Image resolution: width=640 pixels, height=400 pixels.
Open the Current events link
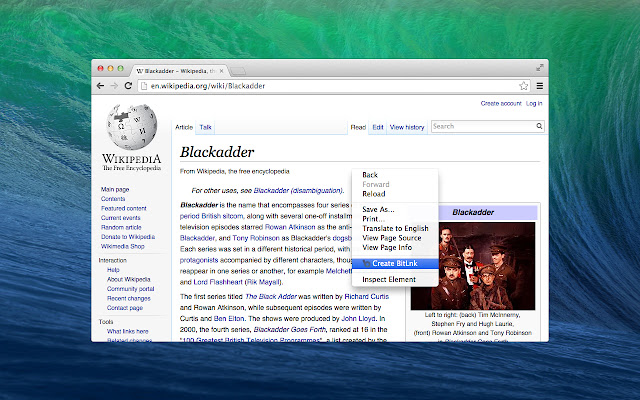click(120, 218)
